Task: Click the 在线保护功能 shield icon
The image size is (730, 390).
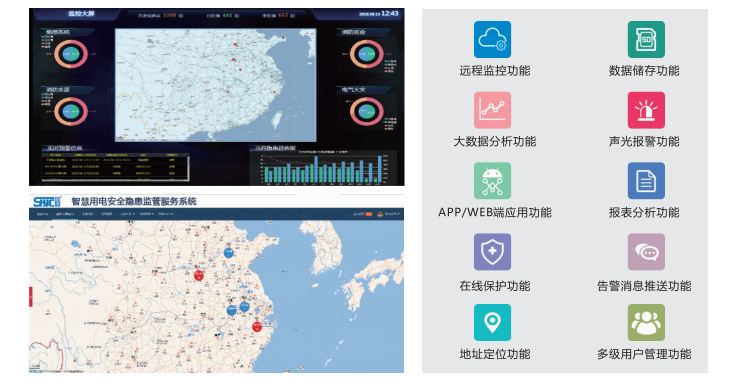Action: (x=492, y=252)
